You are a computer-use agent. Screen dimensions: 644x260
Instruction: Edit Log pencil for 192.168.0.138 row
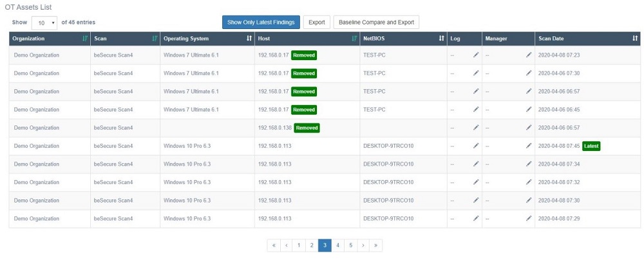click(x=476, y=128)
